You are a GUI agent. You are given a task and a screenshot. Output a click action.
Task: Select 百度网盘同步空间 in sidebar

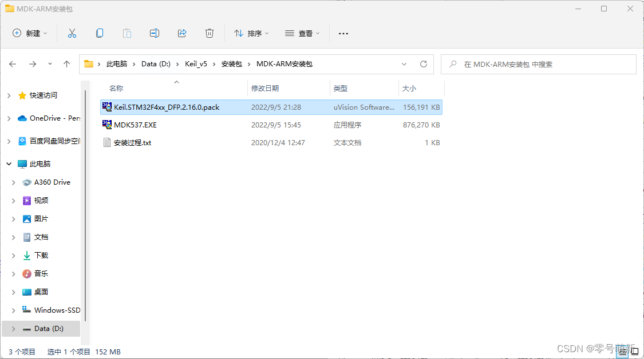[49, 141]
